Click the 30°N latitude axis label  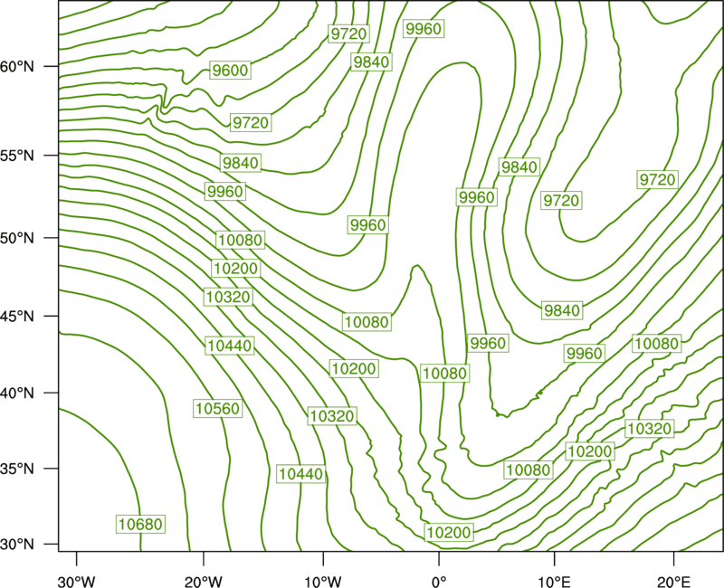[16, 545]
